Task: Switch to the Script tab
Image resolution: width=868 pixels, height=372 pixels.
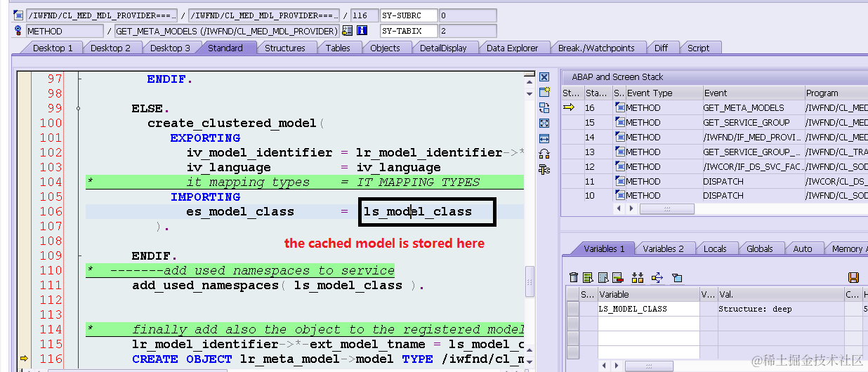Action: (699, 48)
